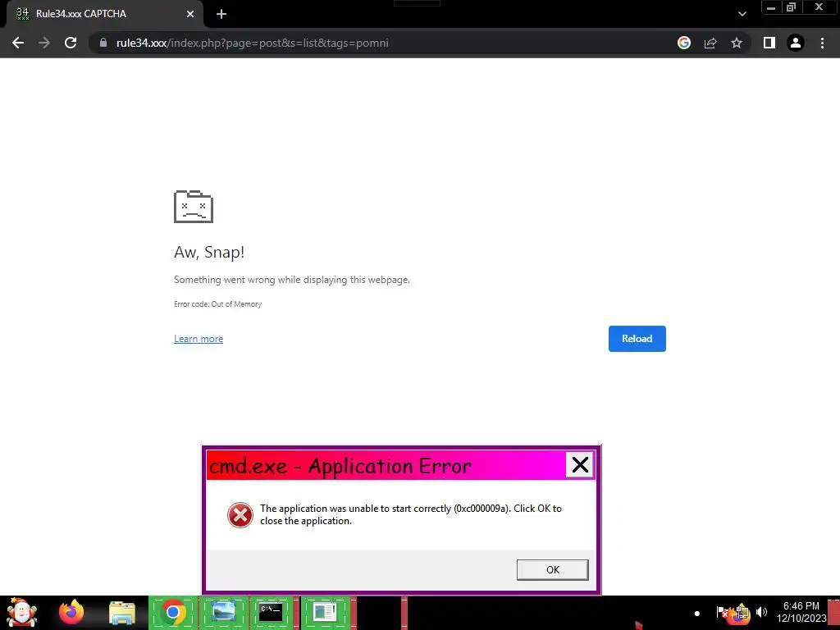
Task: Close the Rule34.xxx CAPTCHA tab
Action: click(x=190, y=14)
